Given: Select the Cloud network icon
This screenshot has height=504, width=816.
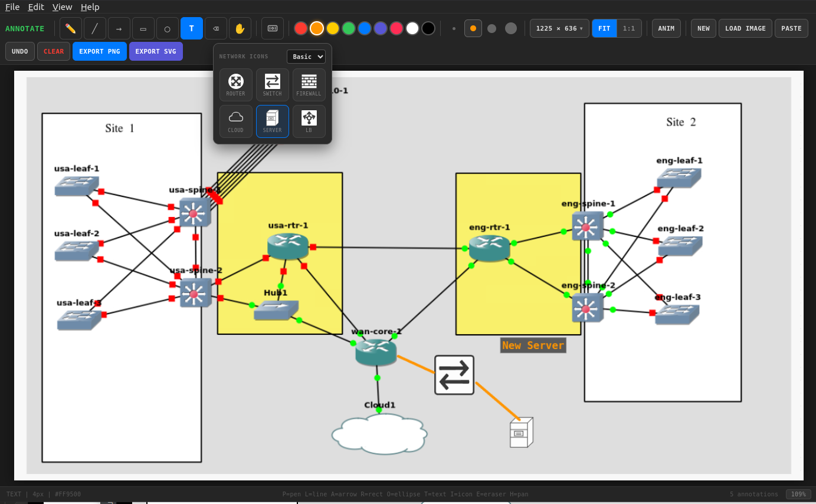Looking at the screenshot, I should 235,121.
